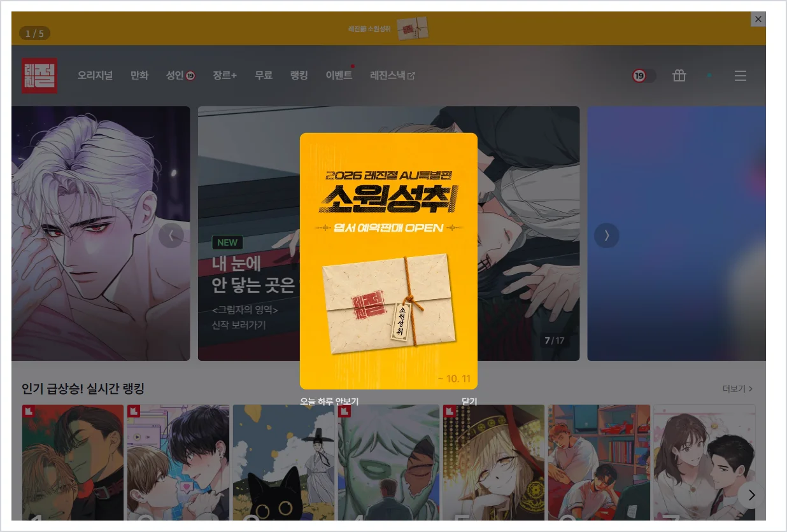The width and height of the screenshot is (787, 532).
Task: Click the 1 / 5 banner counter
Action: click(x=34, y=33)
